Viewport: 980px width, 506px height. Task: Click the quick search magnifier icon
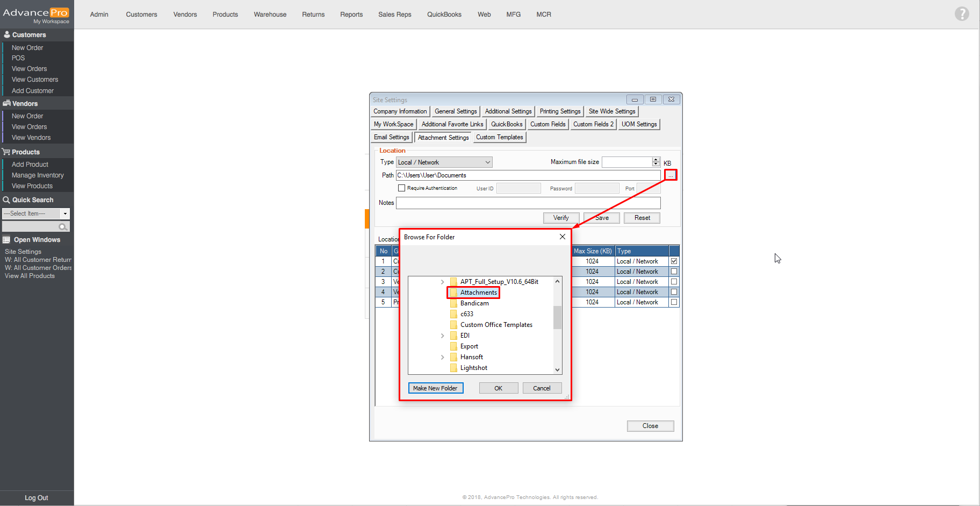pyautogui.click(x=63, y=227)
